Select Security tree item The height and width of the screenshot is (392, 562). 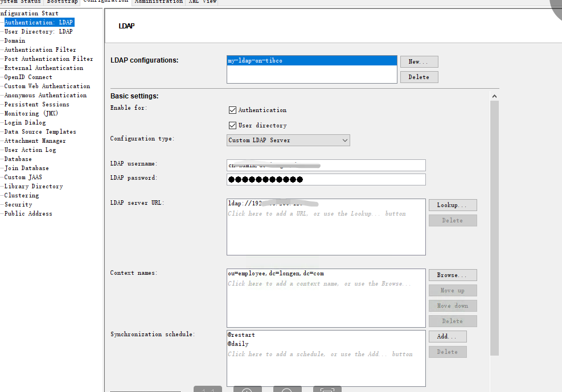pyautogui.click(x=18, y=204)
